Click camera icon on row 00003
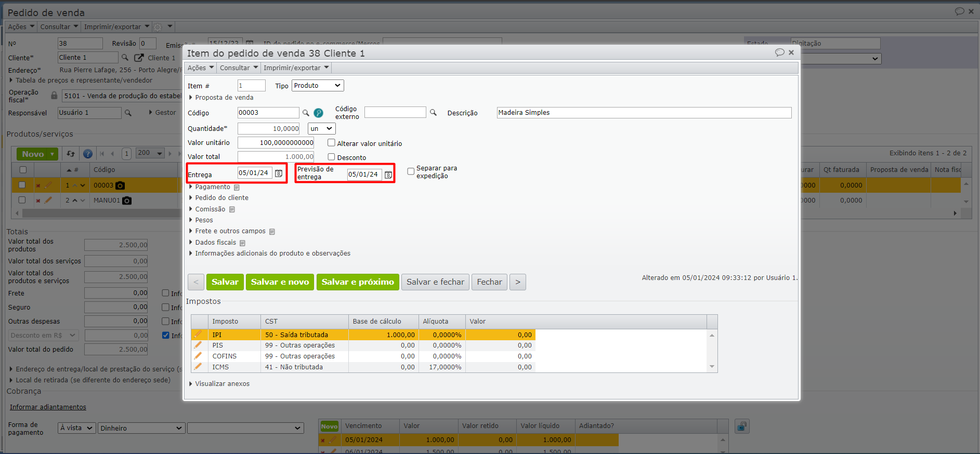This screenshot has height=454, width=980. click(x=120, y=185)
